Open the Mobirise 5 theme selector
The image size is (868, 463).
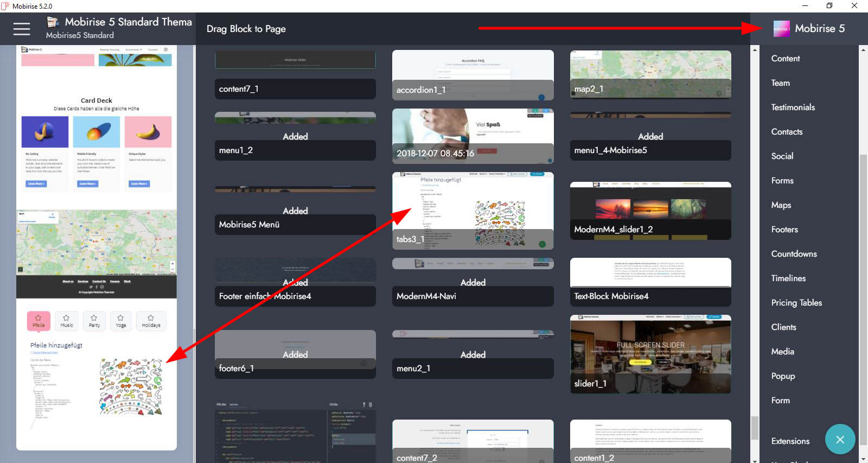[x=819, y=29]
